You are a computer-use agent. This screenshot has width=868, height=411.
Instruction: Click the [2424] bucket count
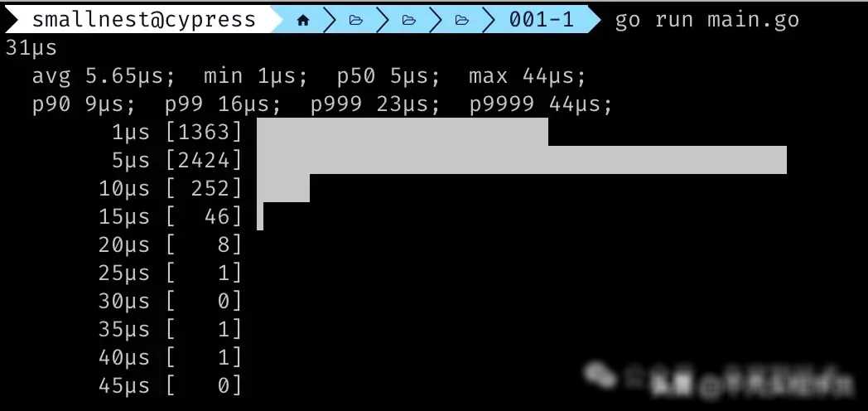(205, 160)
